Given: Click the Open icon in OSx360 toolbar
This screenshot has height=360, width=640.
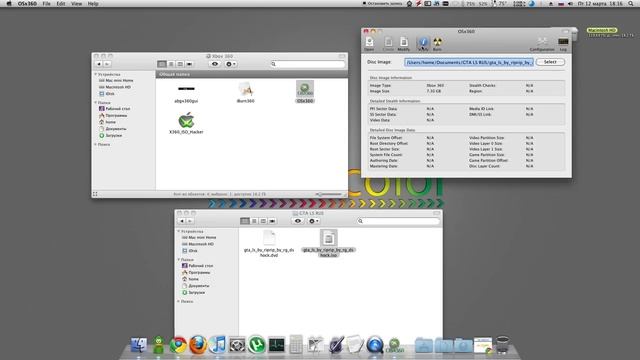Looking at the screenshot, I should coord(369,44).
